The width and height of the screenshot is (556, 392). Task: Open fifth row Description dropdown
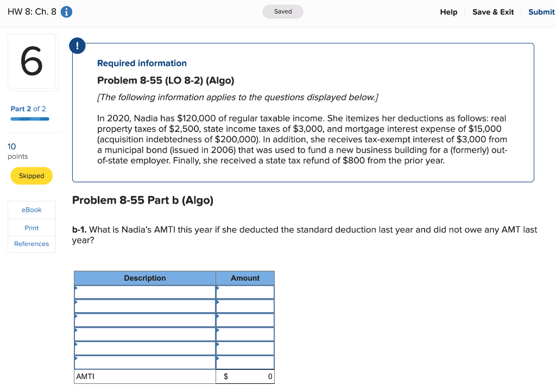pos(144,349)
